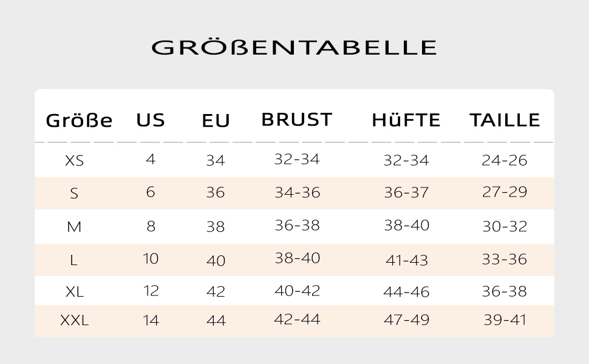Click Taille value 24-26
This screenshot has width=589, height=364.
point(504,161)
